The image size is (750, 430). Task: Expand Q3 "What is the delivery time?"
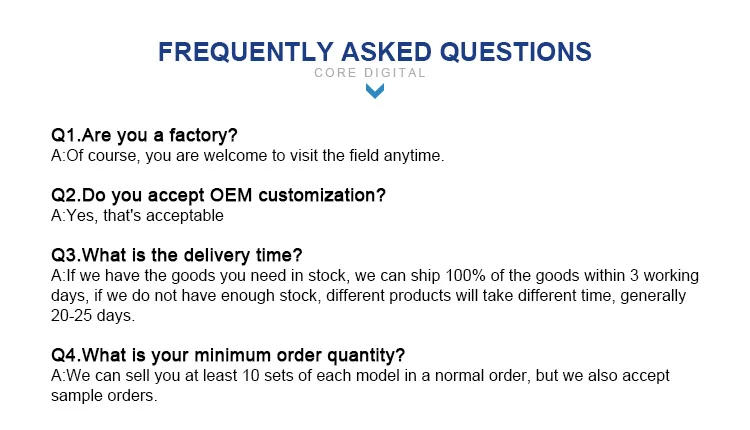tap(176, 255)
